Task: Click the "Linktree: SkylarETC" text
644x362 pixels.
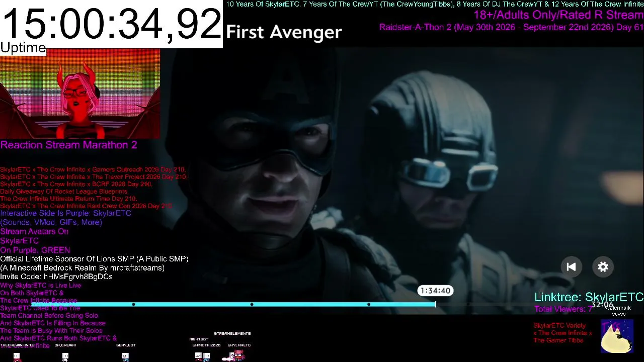Action: tap(589, 297)
